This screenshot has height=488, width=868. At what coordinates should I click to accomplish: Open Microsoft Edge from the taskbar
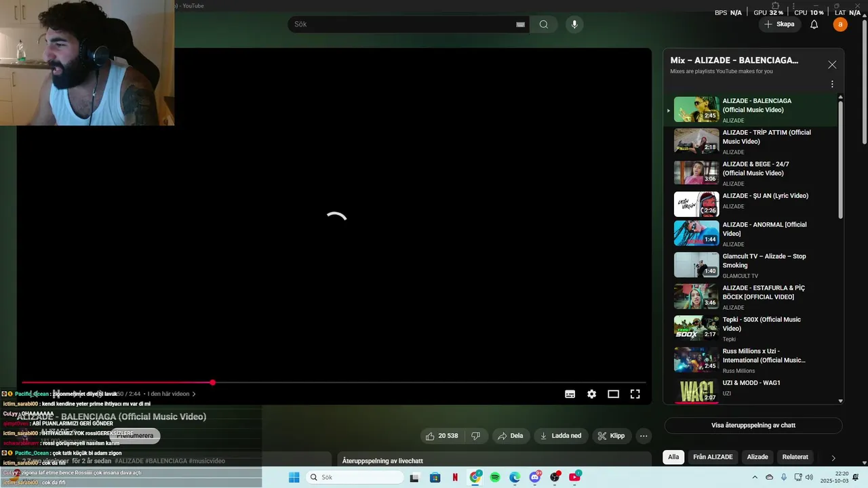click(x=515, y=477)
